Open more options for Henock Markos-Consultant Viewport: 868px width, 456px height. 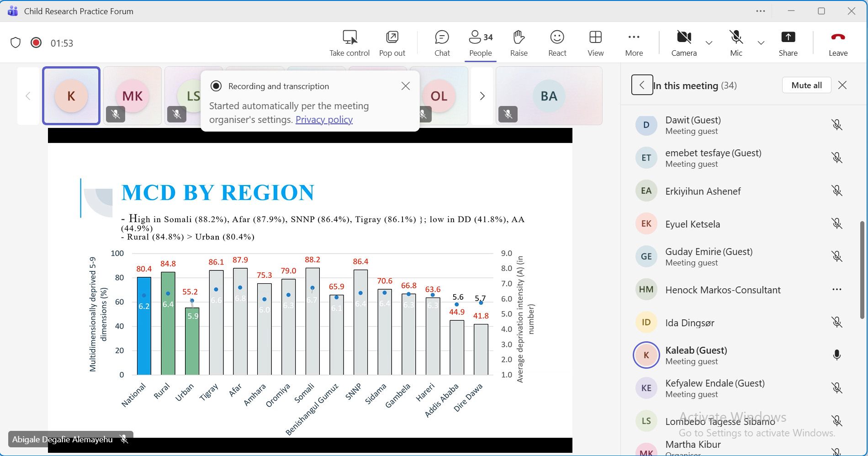(836, 289)
